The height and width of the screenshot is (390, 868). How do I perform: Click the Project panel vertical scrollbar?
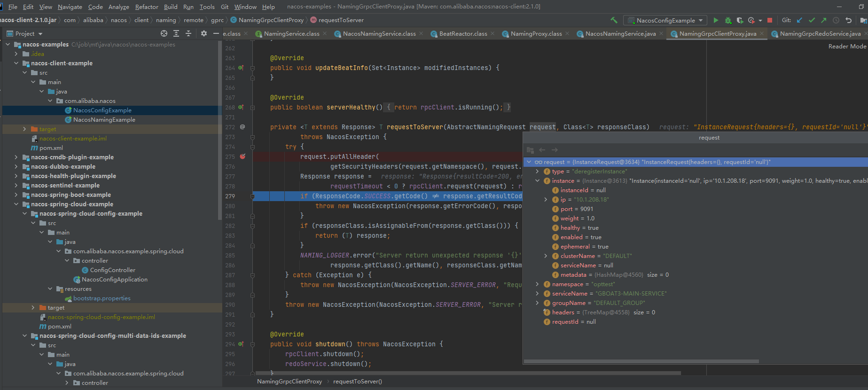[220, 131]
